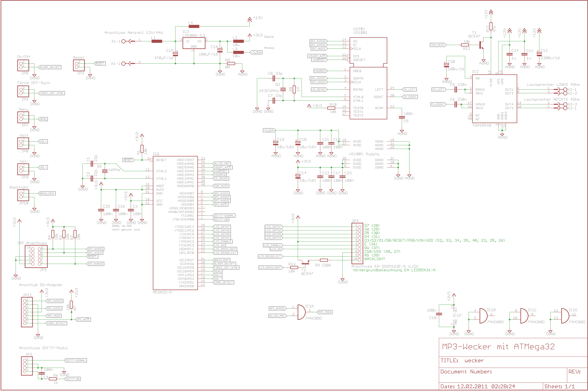
Task: Click the DCF77-SIGNAL net label at PB1
Action: (224, 216)
